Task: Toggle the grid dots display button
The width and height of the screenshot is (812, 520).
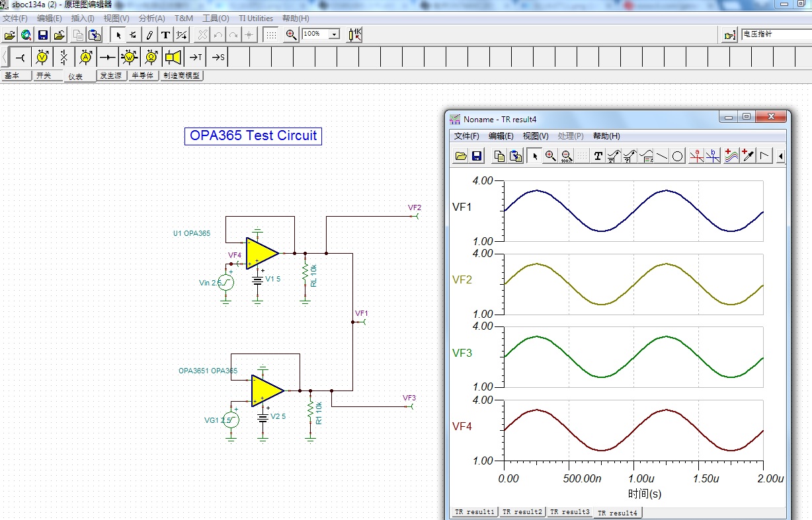Action: coord(270,35)
